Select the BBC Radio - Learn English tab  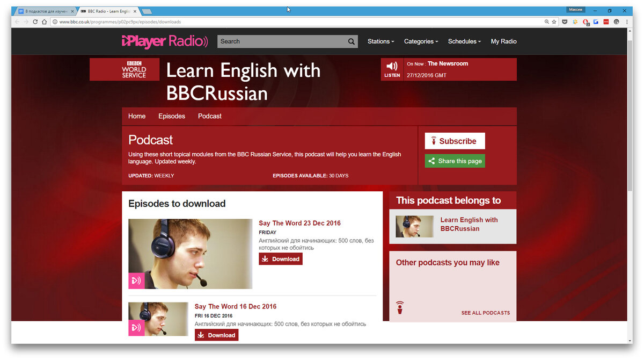109,11
